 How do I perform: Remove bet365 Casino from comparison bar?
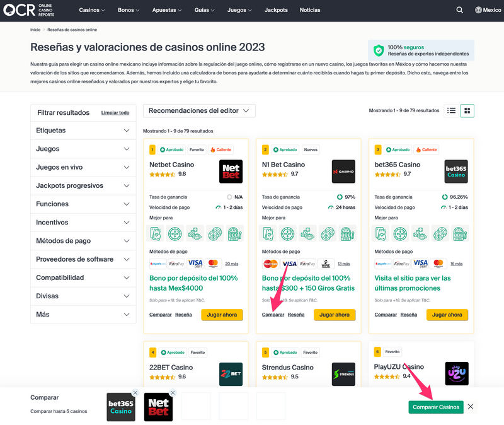[x=135, y=393]
